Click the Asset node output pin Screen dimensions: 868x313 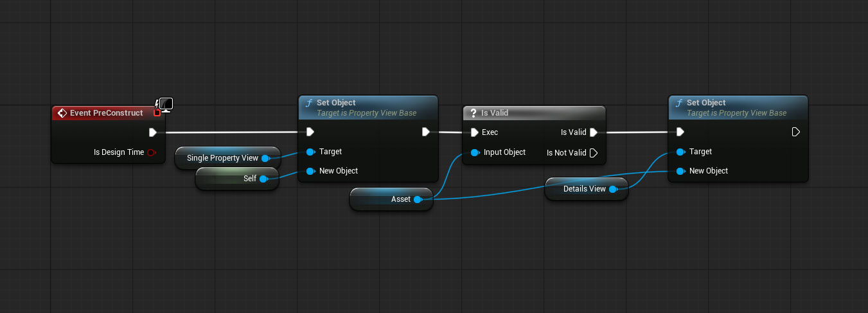[x=418, y=199]
